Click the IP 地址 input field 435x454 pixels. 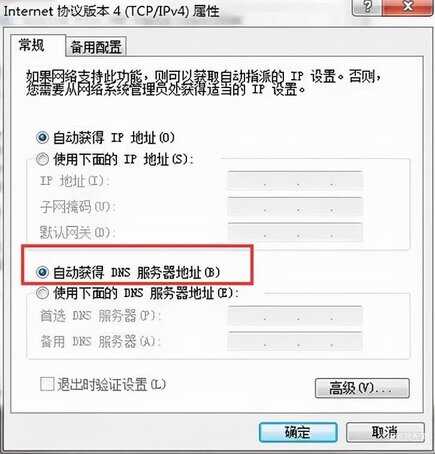[295, 181]
